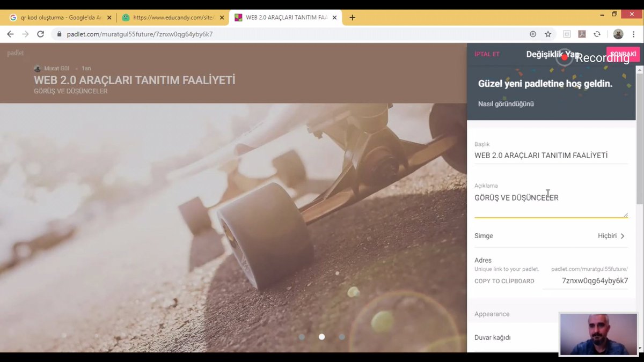Select the third wallpaper carousel dot

pyautogui.click(x=342, y=337)
